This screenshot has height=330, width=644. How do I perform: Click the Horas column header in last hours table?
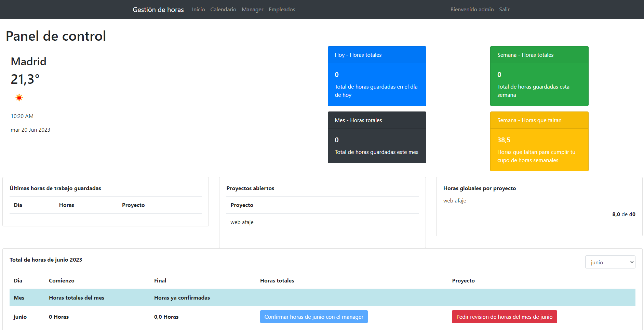pyautogui.click(x=67, y=205)
